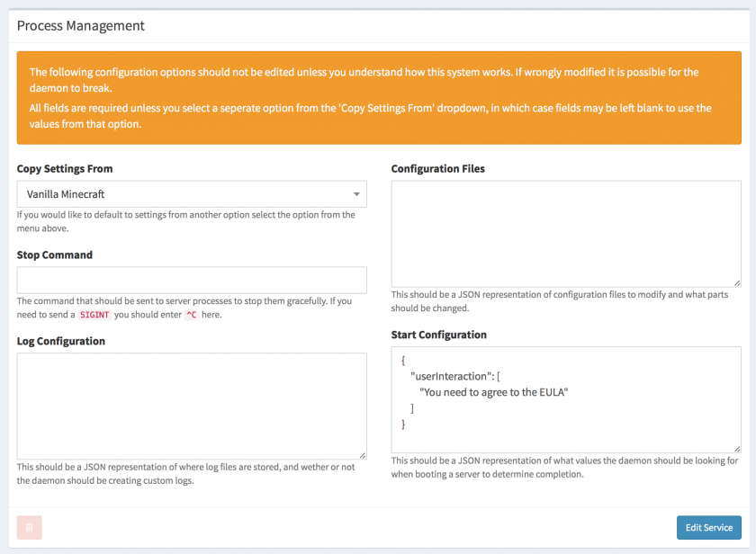This screenshot has height=554, width=756.
Task: Expand the settings source selection menu
Action: pos(191,193)
